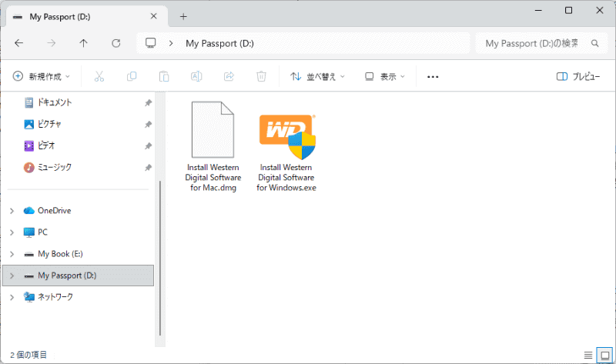Click the chevron after PC icon in address bar
Screen dimensions: 616x364
[x=171, y=43]
